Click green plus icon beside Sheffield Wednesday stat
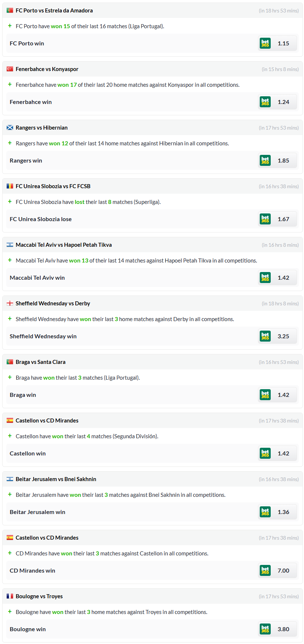The width and height of the screenshot is (304, 644). point(10,319)
